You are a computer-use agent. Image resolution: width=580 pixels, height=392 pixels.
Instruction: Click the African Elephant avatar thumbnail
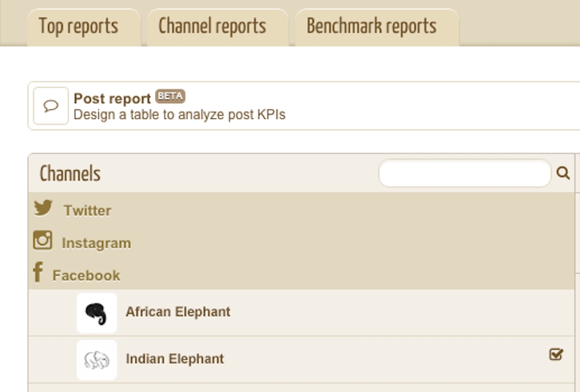[x=97, y=313]
